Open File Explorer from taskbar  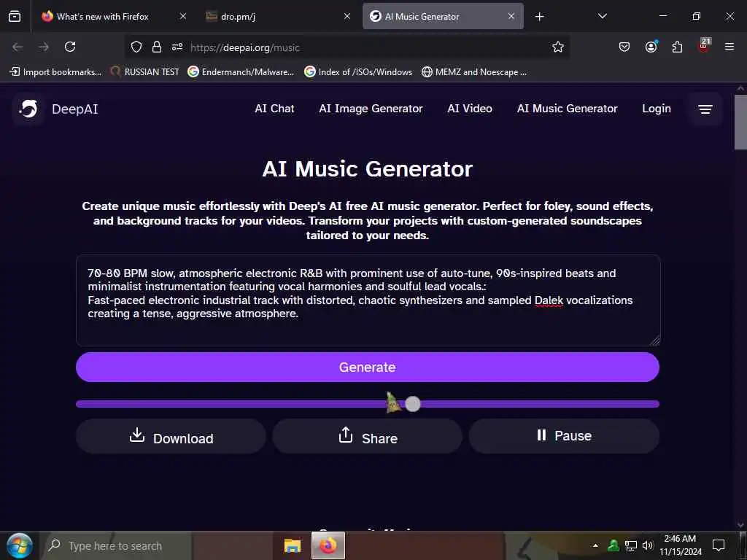click(x=293, y=545)
